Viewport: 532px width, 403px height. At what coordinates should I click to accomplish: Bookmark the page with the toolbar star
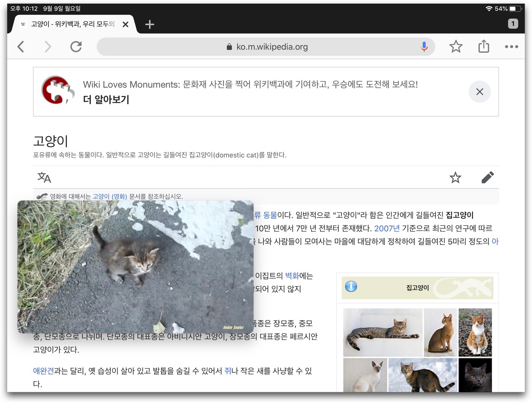[456, 47]
